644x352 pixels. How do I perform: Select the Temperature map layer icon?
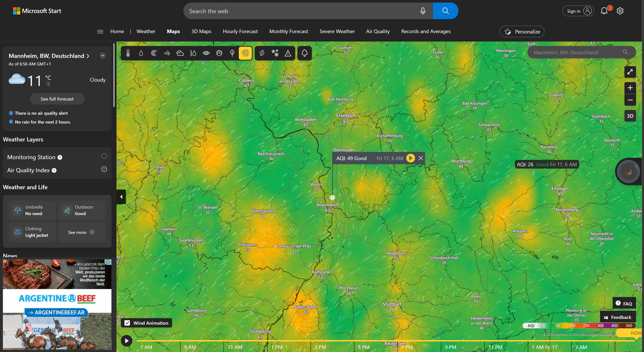tap(128, 53)
